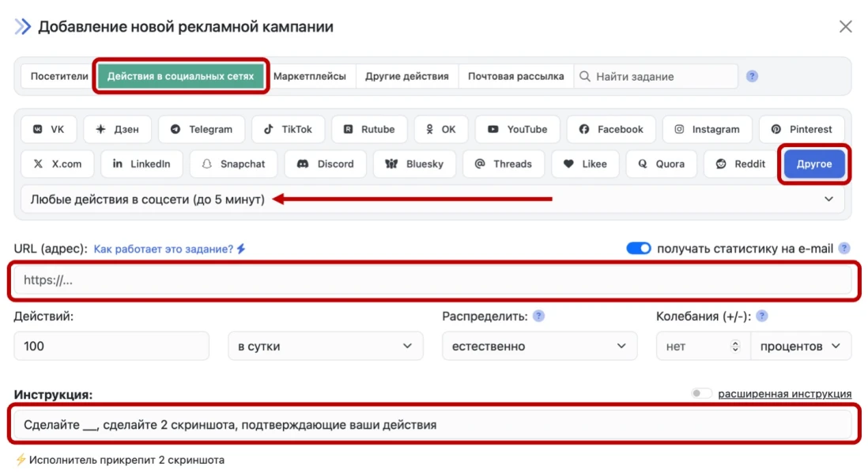Choose the Instagram network button
868x474 pixels.
pos(707,129)
